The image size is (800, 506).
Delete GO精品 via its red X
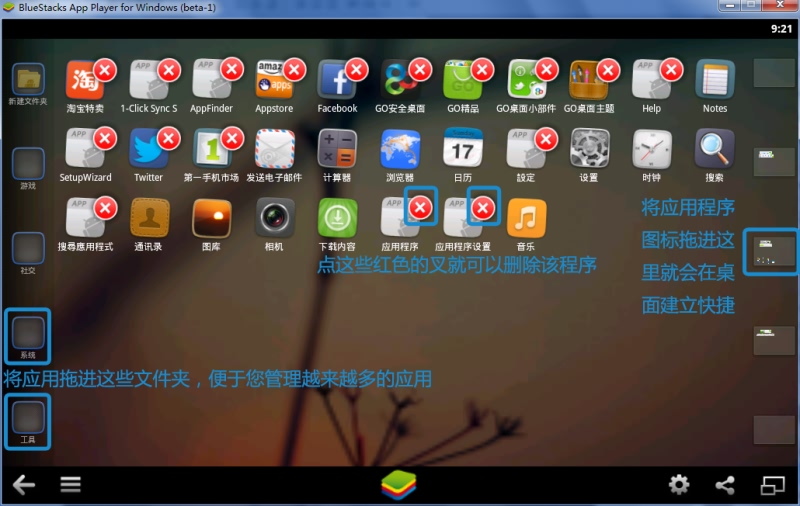click(x=483, y=70)
